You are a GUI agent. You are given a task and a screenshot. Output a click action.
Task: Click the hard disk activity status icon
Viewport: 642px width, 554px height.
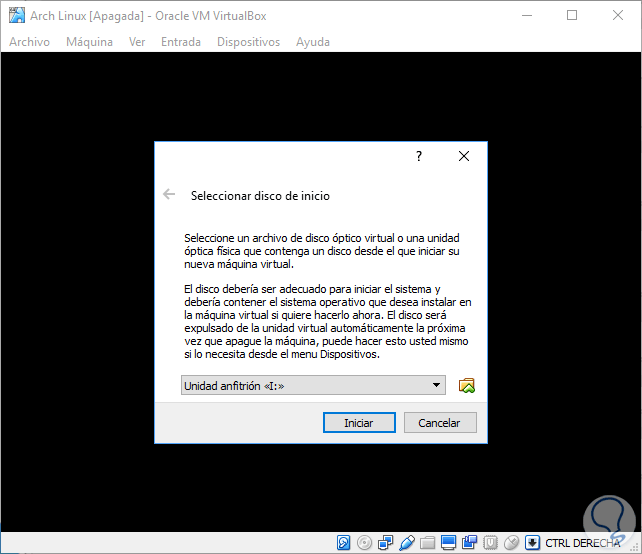[x=343, y=543]
